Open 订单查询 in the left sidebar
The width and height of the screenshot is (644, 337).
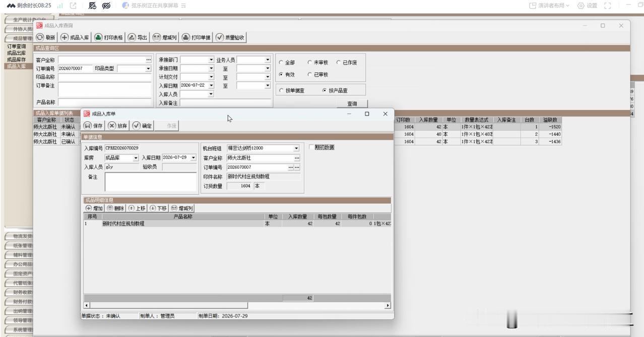[16, 46]
